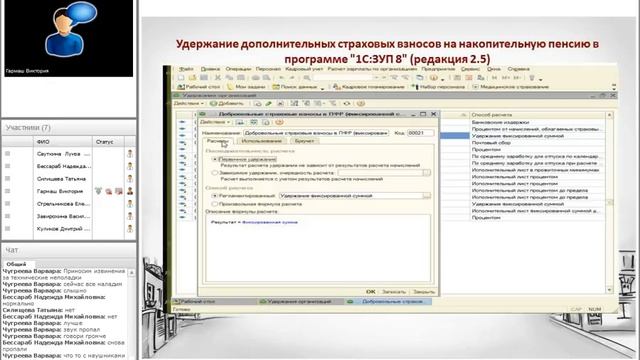Open the Операции menu
Viewport: 640px width, 360px height.
(238, 69)
